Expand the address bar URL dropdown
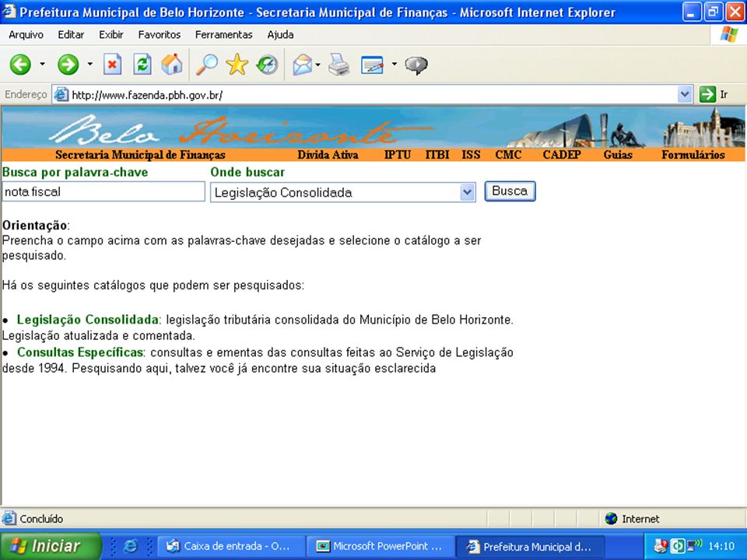The image size is (747, 560). (684, 94)
